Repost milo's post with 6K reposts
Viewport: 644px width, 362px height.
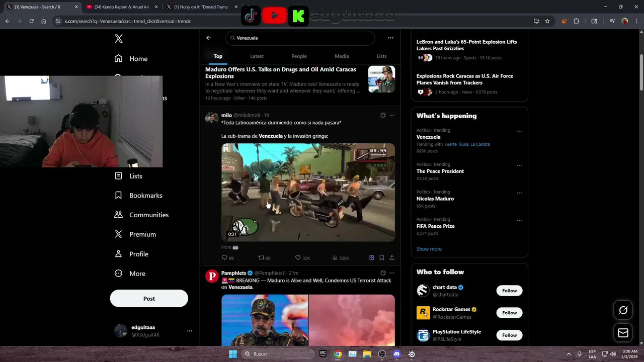[x=264, y=258]
